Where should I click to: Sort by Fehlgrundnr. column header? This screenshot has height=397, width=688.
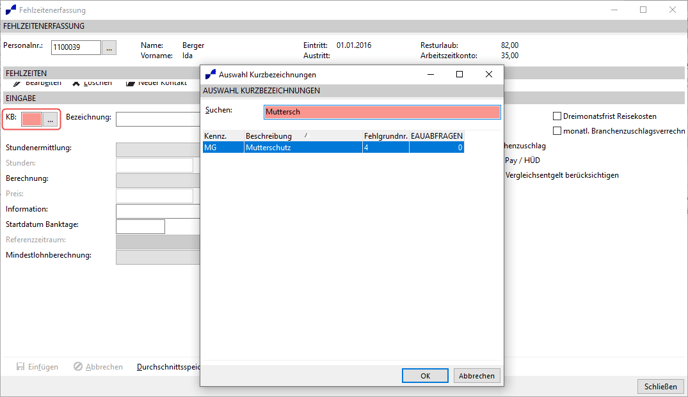[386, 136]
